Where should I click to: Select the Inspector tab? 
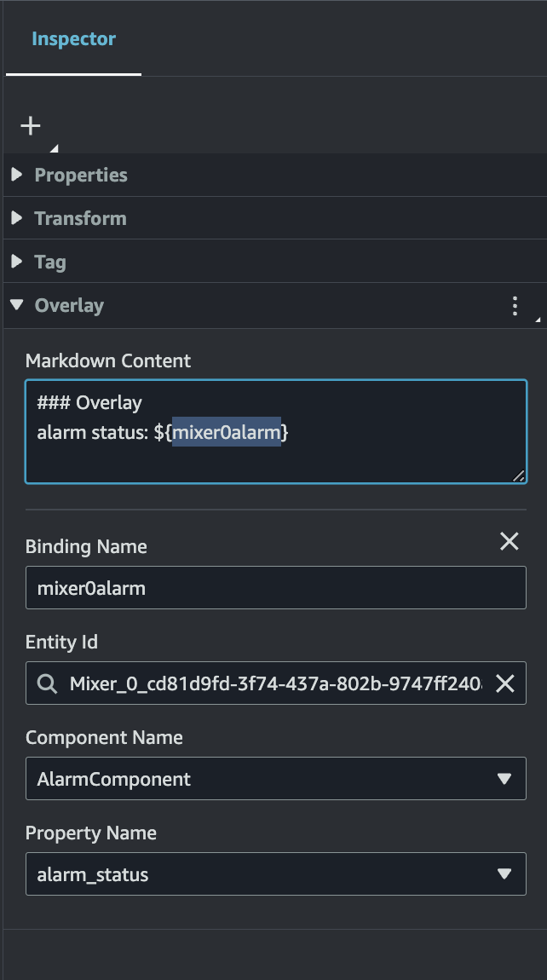[x=73, y=38]
